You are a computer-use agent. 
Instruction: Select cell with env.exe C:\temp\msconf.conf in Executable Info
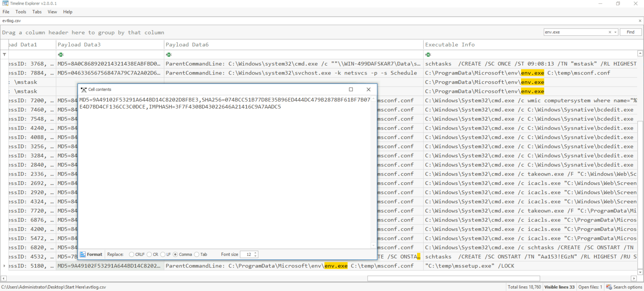tap(530, 73)
